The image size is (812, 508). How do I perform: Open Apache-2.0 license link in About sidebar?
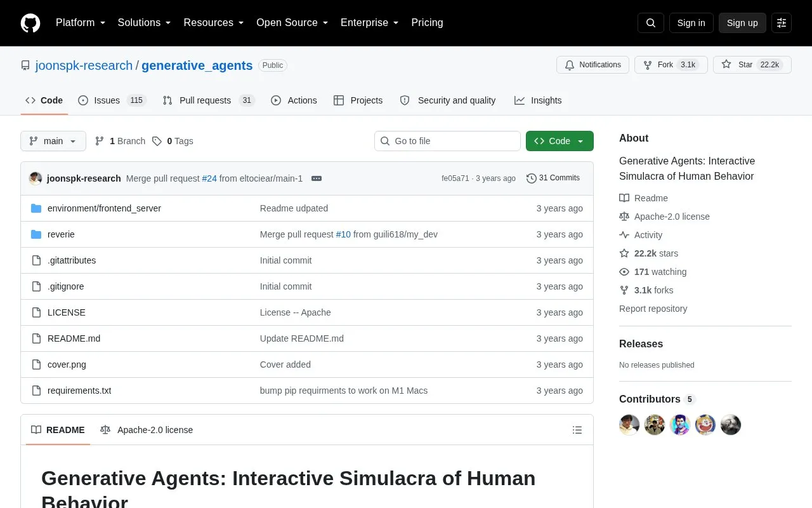665,217
